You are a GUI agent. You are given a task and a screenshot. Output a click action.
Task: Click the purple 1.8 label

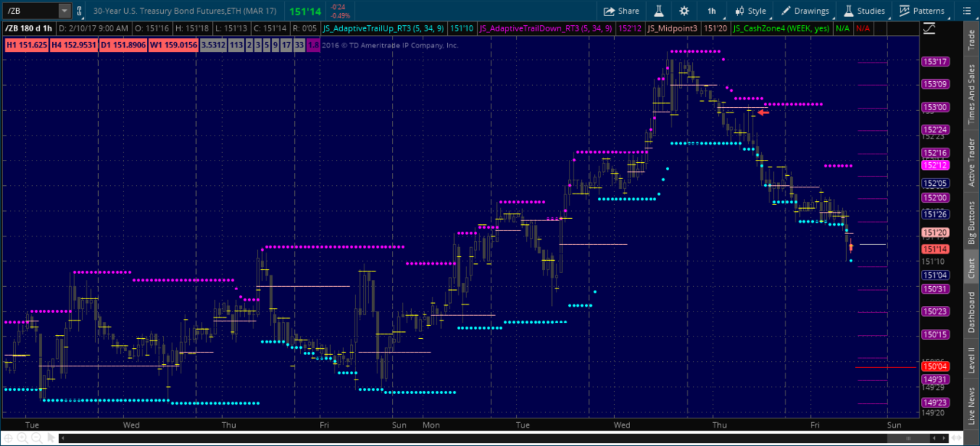click(313, 45)
